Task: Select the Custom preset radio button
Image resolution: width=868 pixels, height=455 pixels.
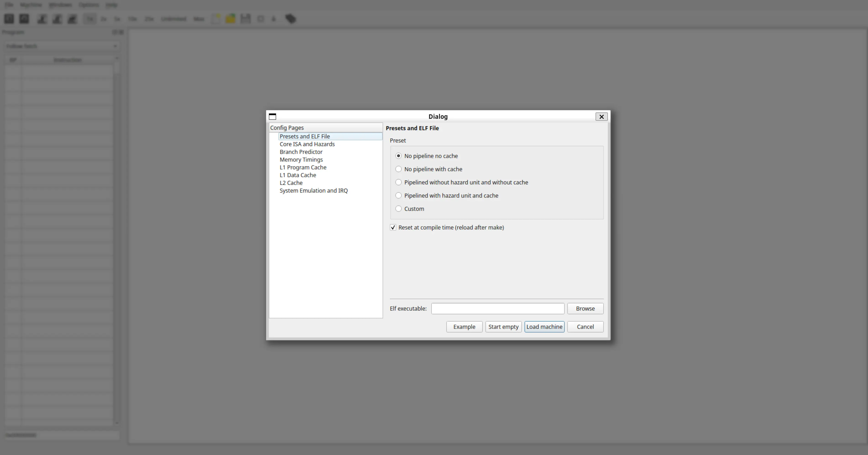Action: (x=399, y=209)
